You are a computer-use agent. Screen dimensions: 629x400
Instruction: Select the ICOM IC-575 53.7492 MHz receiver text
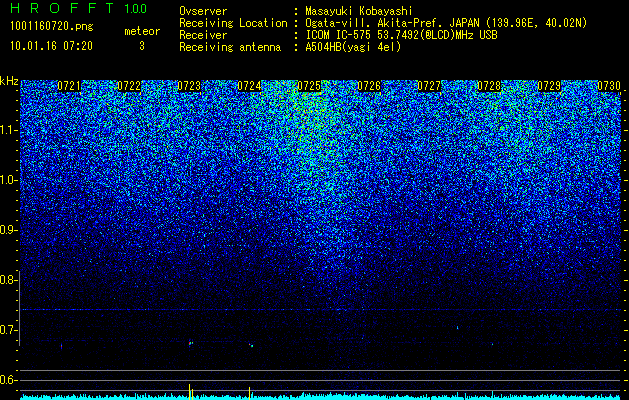click(401, 35)
